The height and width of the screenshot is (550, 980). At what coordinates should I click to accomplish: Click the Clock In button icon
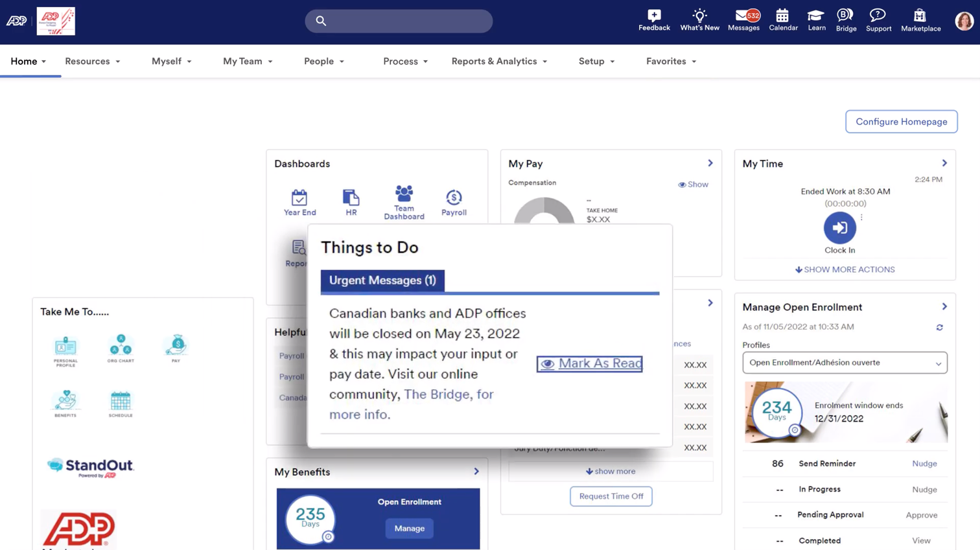tap(839, 228)
